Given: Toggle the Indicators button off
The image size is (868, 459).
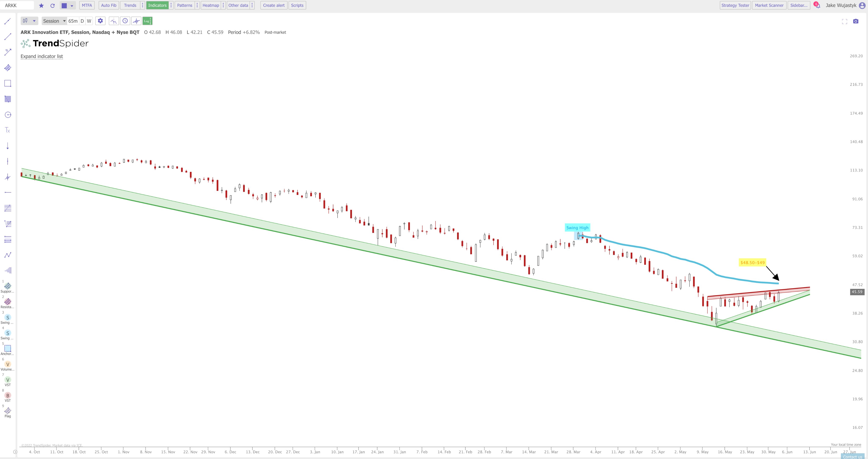Looking at the screenshot, I should click(x=157, y=5).
